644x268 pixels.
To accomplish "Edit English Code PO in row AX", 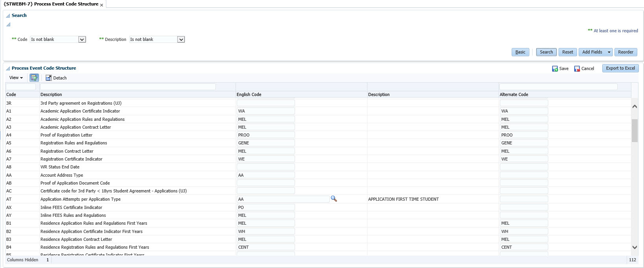I will 266,207.
